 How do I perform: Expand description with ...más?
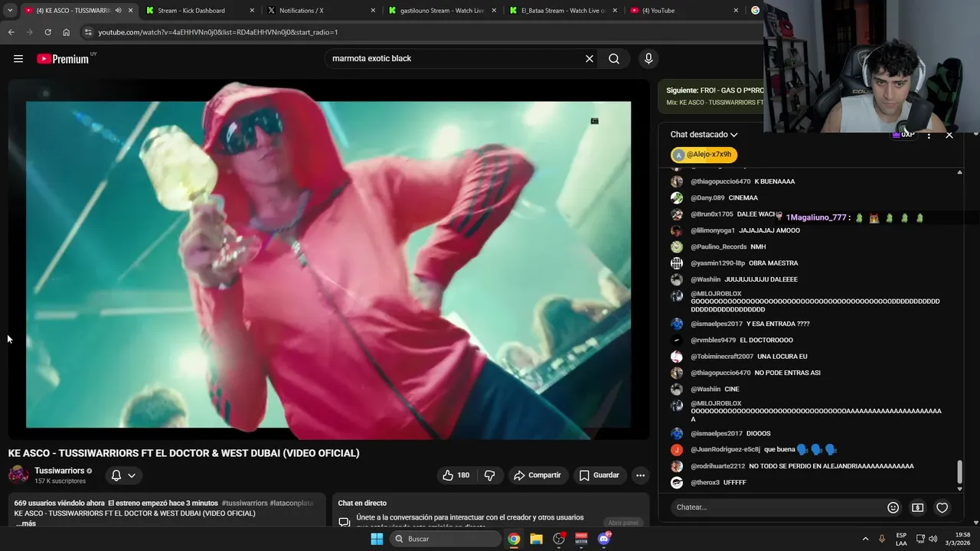[26, 523]
